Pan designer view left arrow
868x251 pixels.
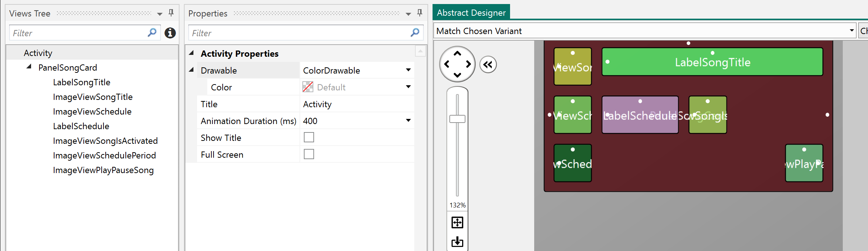(x=446, y=64)
